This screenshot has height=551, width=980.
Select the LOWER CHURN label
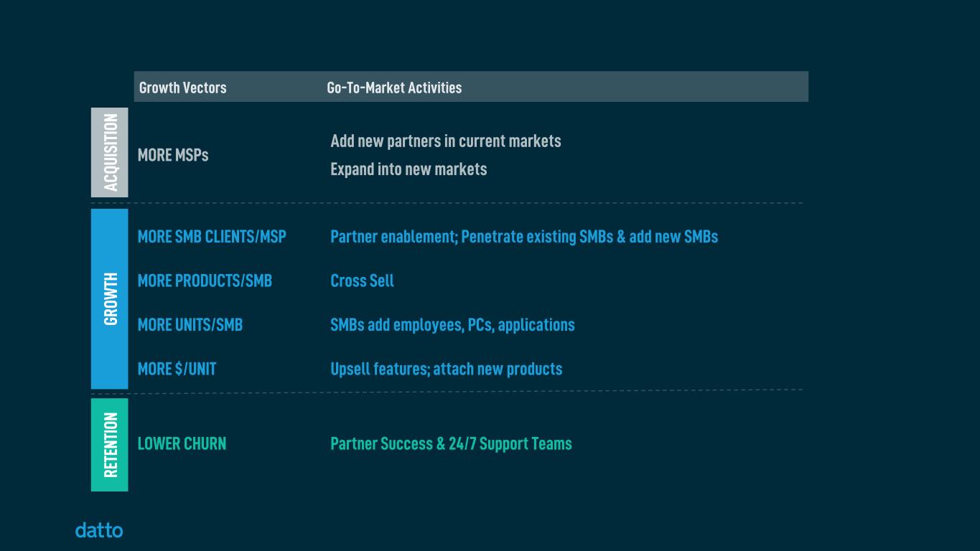pos(182,443)
